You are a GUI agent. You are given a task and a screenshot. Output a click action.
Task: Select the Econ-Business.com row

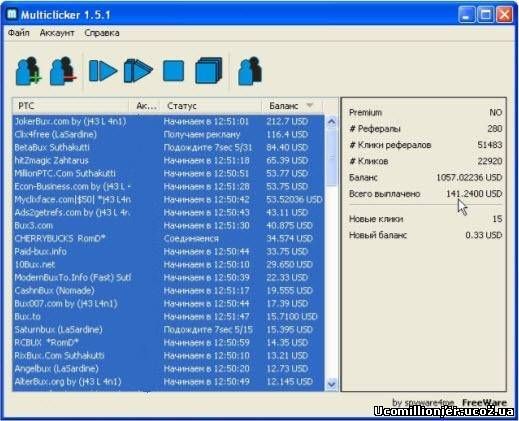[x=168, y=186]
